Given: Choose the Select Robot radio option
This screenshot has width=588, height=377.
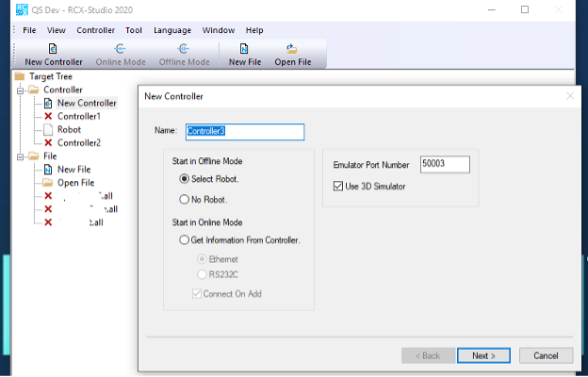Looking at the screenshot, I should (184, 178).
